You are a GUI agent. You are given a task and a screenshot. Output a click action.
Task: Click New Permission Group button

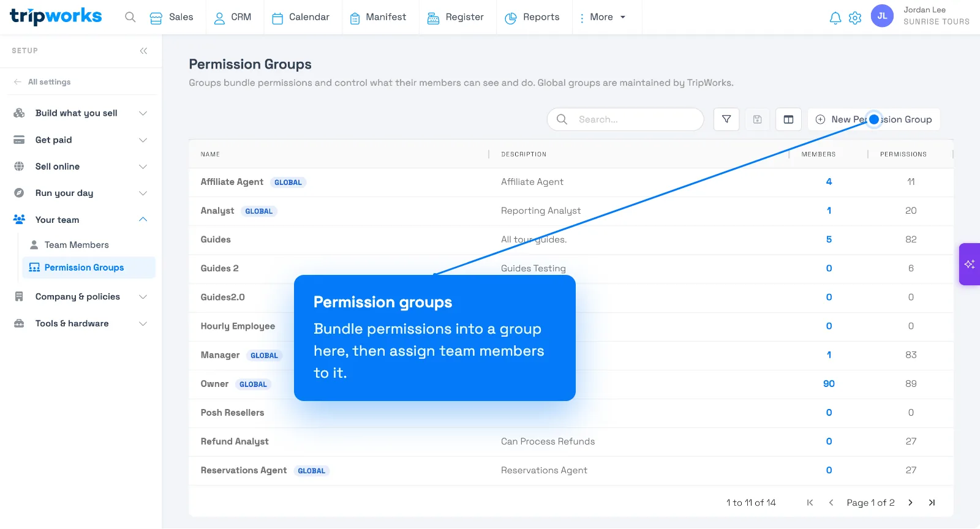(x=874, y=119)
